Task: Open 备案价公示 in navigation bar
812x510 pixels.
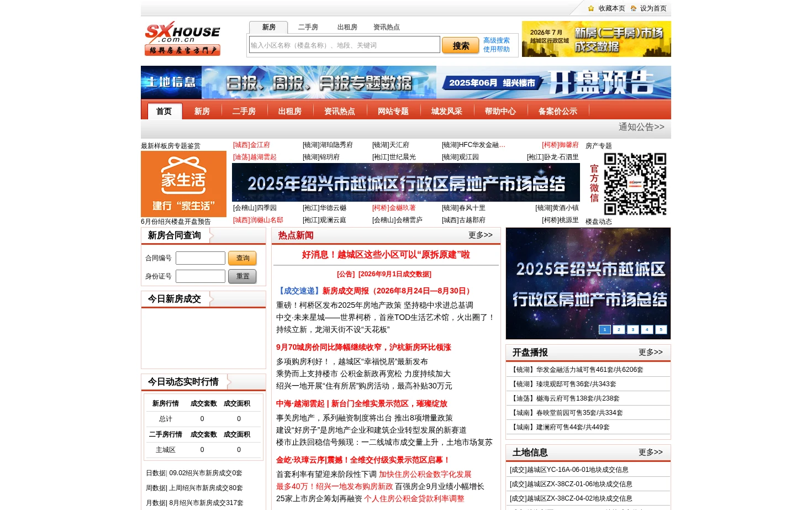Action: (558, 111)
